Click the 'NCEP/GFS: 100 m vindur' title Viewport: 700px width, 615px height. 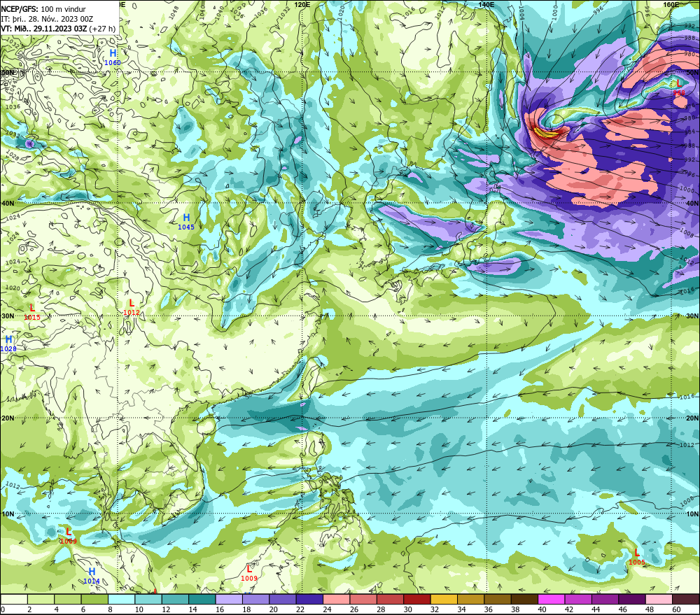43,9
